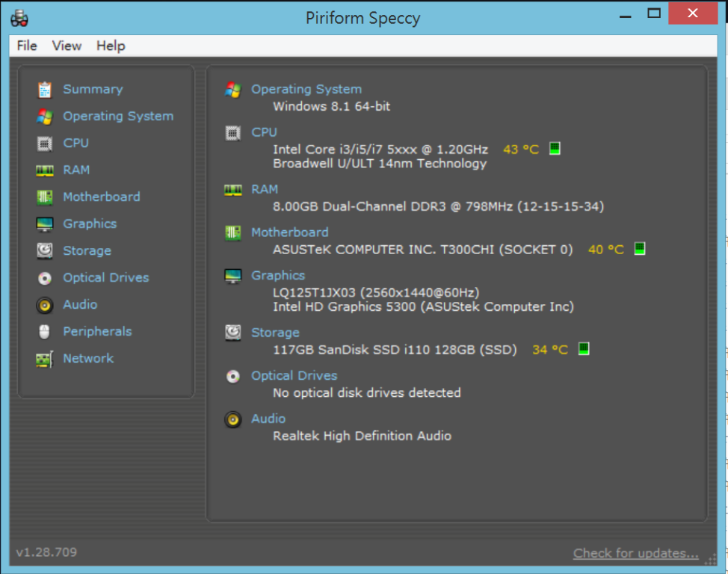The height and width of the screenshot is (574, 728).
Task: Click the Audio speaker icon in summary panel
Action: (x=233, y=419)
